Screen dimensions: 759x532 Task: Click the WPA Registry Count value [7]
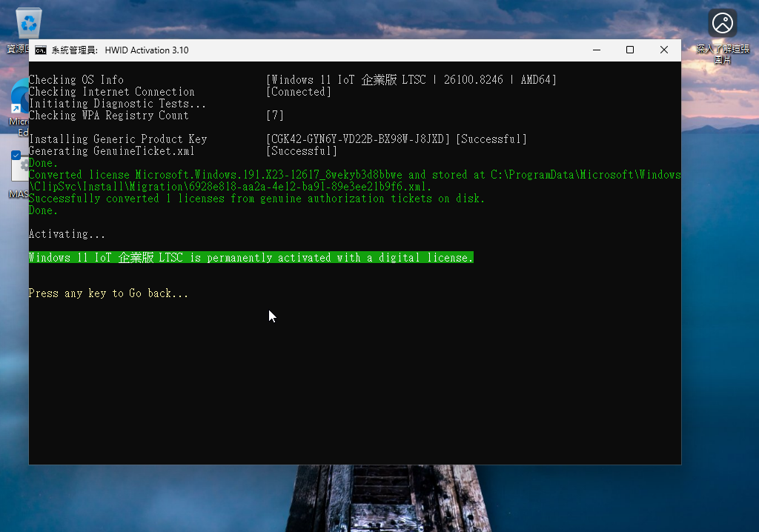pyautogui.click(x=275, y=116)
